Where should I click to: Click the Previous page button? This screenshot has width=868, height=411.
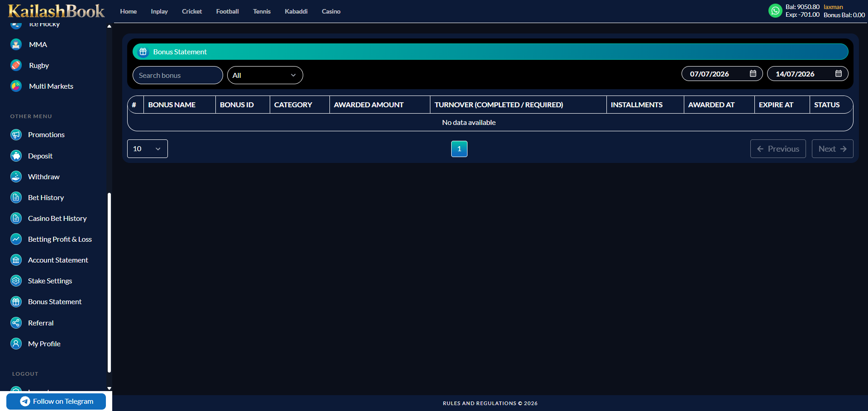(x=778, y=148)
